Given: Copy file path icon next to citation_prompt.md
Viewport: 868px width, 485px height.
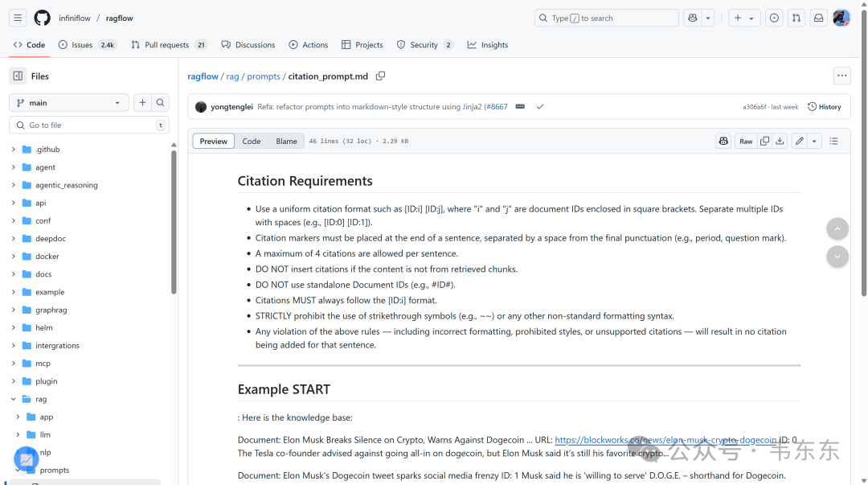Looking at the screenshot, I should point(380,76).
